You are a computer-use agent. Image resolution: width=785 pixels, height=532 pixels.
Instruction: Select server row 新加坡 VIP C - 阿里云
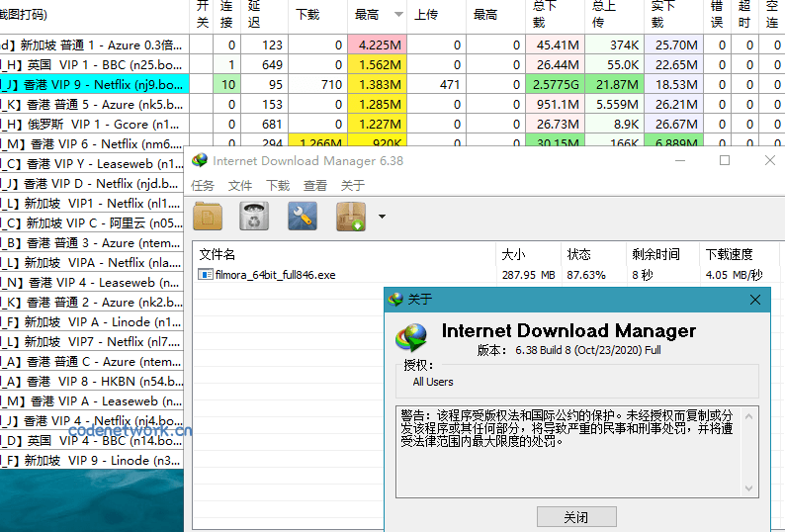tap(92, 222)
